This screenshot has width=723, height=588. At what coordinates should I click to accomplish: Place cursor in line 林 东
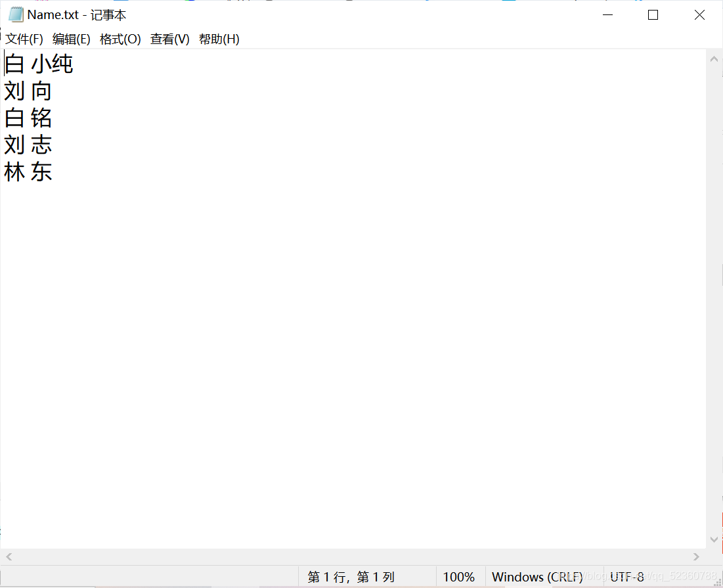tap(28, 171)
